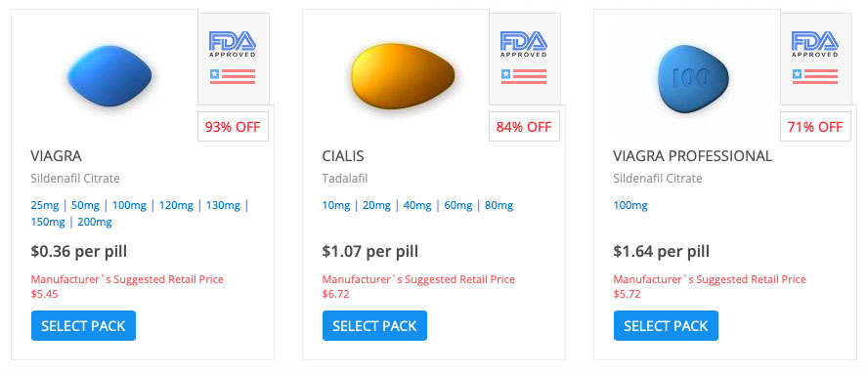868x373 pixels.
Task: Click the US flag on Viagra Professional card
Action: click(815, 76)
